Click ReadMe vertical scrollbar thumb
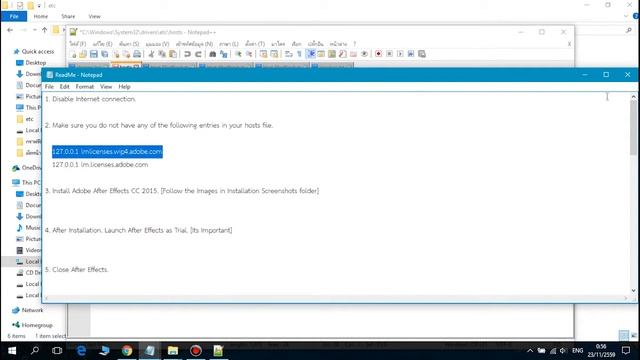 pyautogui.click(x=633, y=128)
